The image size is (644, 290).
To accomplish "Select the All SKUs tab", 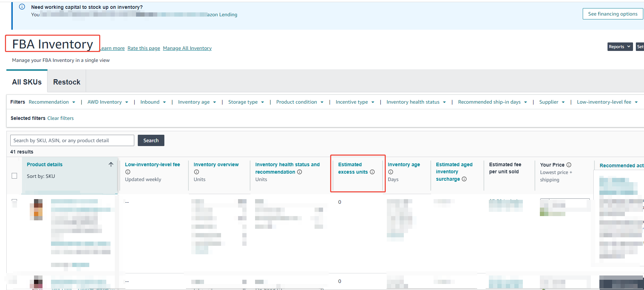I will 27,82.
